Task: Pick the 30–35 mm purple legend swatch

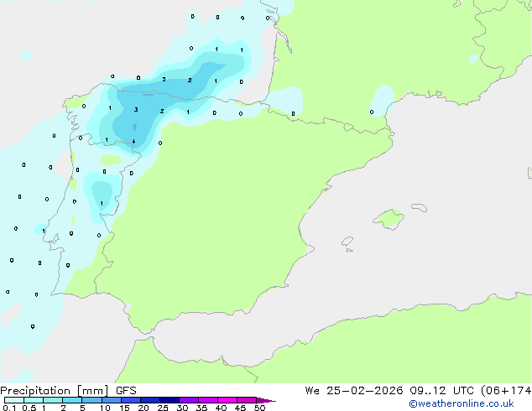Action: [x=188, y=400]
